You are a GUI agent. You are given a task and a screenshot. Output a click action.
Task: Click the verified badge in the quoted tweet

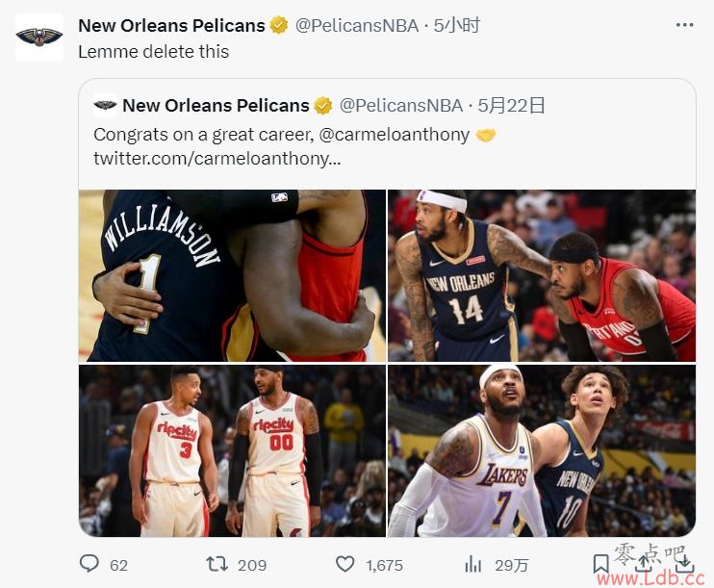point(323,106)
